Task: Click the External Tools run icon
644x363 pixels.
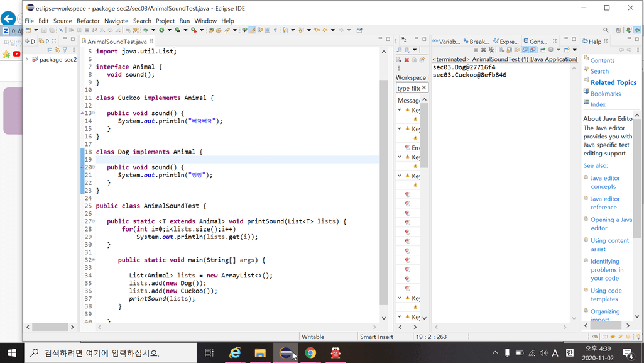Action: point(194,30)
